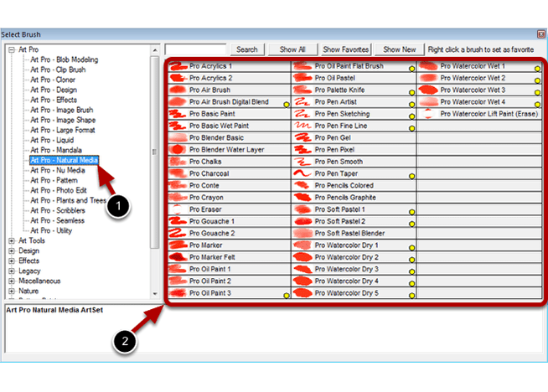
Task: Toggle the favorite marker on Pro Oil Paint 3
Action: pos(287,296)
